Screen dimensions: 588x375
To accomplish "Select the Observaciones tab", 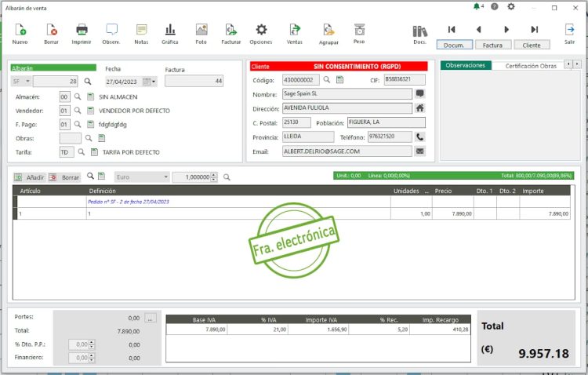I will (466, 65).
